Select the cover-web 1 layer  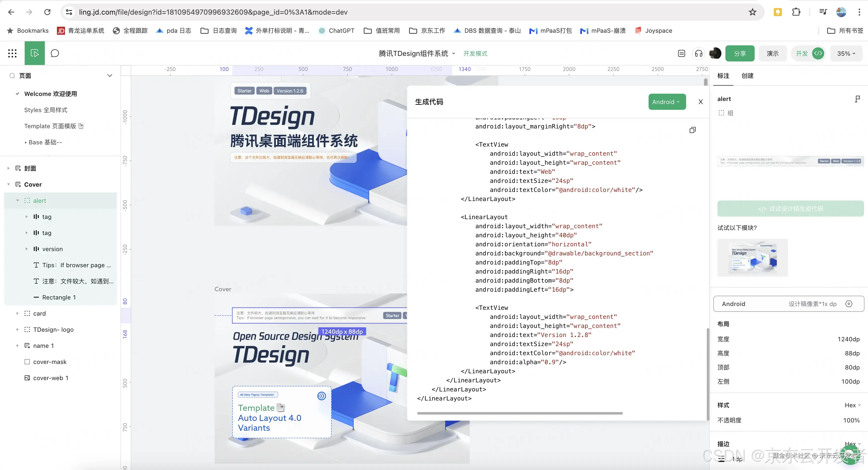tap(61, 378)
